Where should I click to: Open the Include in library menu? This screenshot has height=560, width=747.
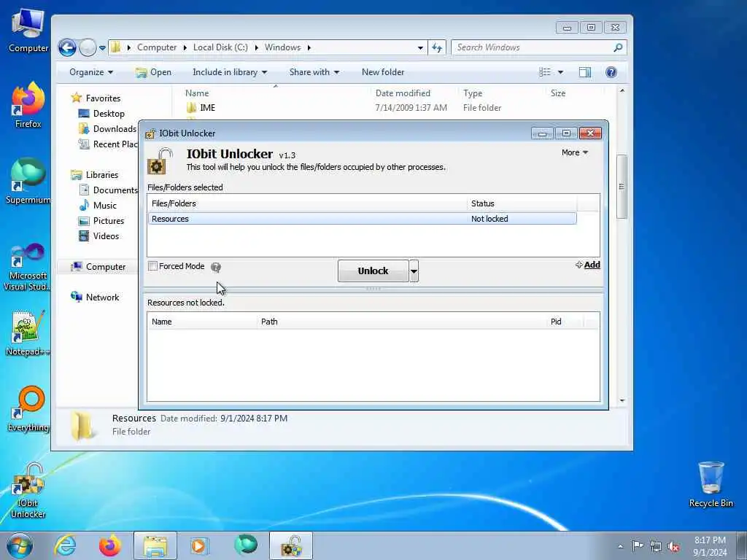point(230,72)
